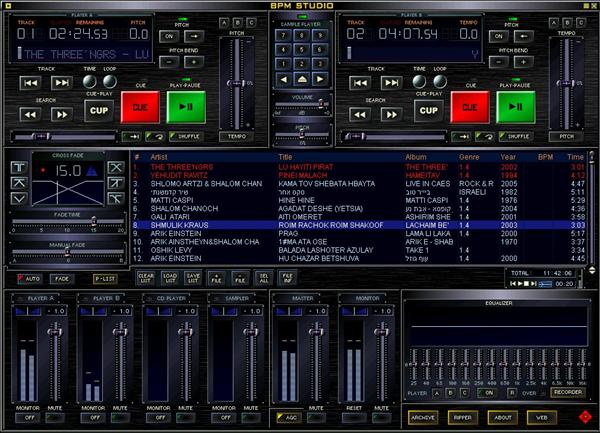Click the FILE INF button

pyautogui.click(x=287, y=278)
